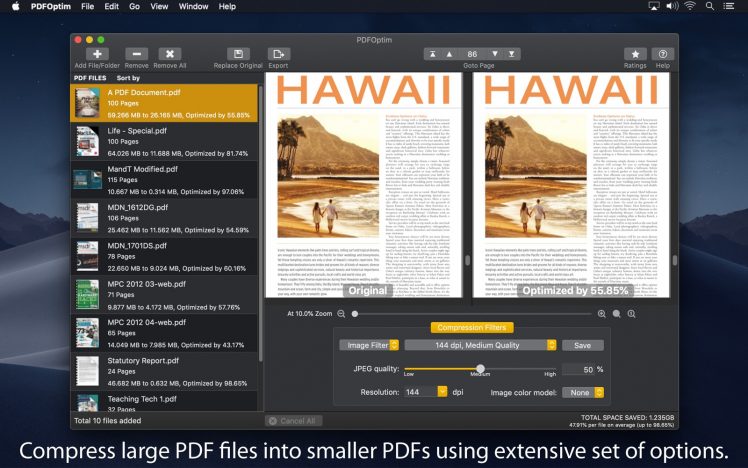This screenshot has height=468, width=748.
Task: Open the Window menu in the menu bar
Action: click(x=193, y=6)
